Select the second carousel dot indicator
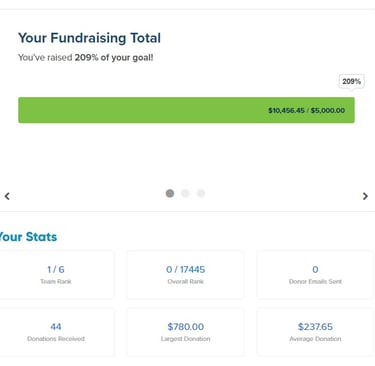375x366 pixels. pos(185,193)
